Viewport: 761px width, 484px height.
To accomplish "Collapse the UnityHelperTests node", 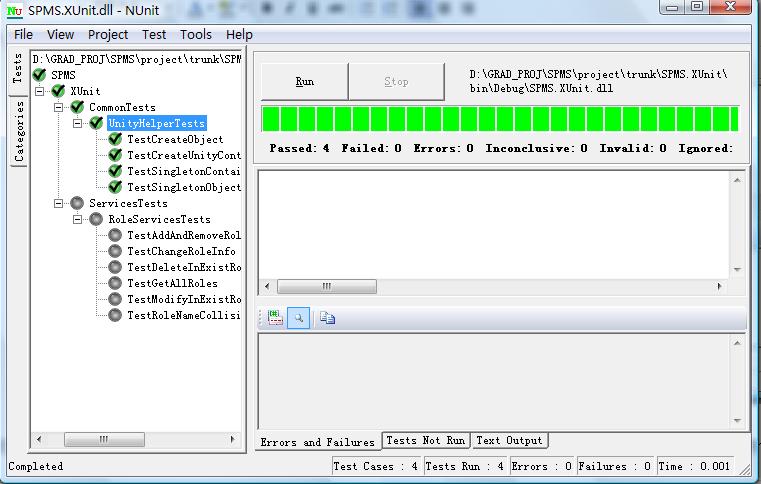I will pos(77,123).
